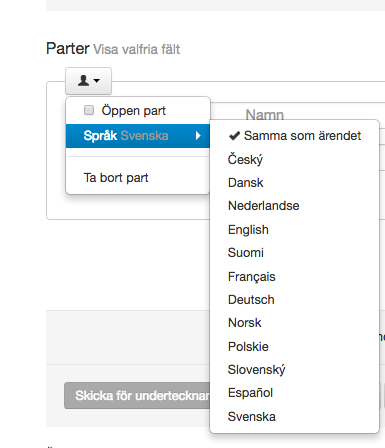Toggle the Öppen part checkbox
The image size is (385, 448).
(x=89, y=110)
